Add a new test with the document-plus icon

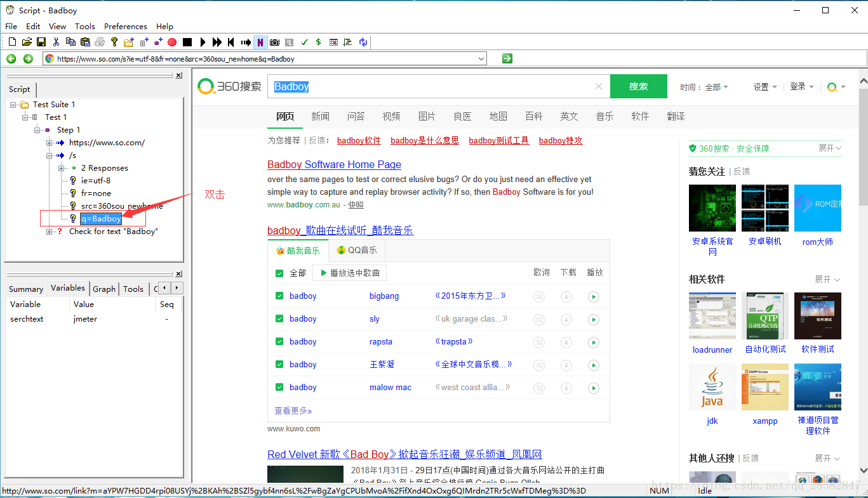(x=144, y=42)
